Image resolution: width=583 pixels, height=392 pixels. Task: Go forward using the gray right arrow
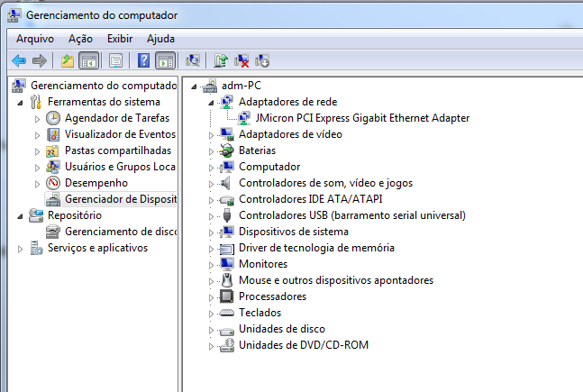click(40, 60)
